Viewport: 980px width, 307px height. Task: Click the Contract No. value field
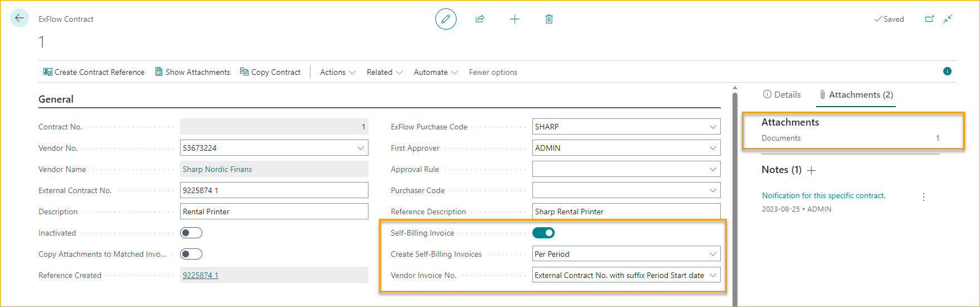(x=274, y=127)
